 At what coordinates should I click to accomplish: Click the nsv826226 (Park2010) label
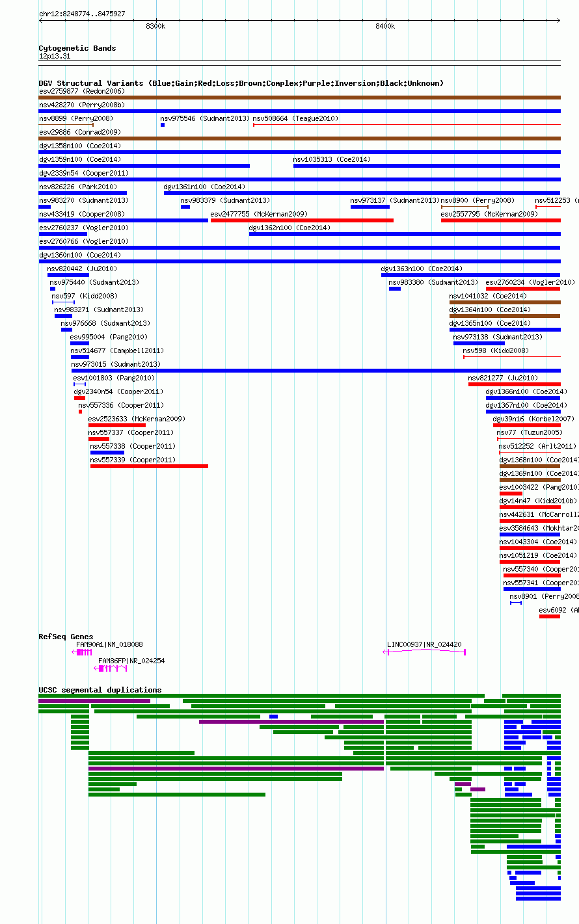78,187
